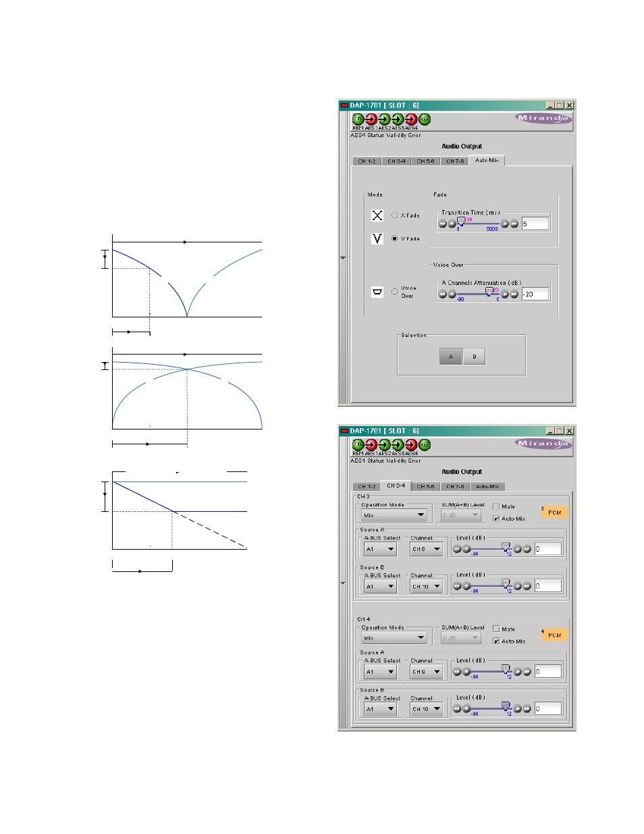Click Selection button B
Viewport: 644px width, 834px height.
click(475, 357)
